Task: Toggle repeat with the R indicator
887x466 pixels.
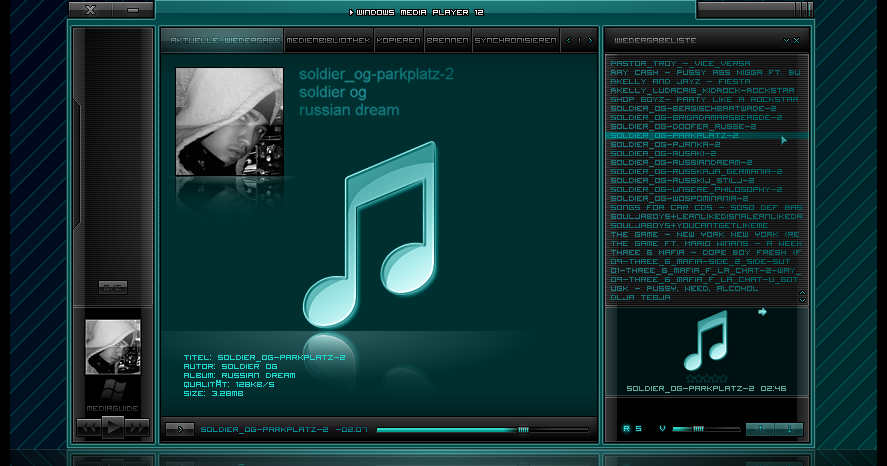Action: coord(626,429)
